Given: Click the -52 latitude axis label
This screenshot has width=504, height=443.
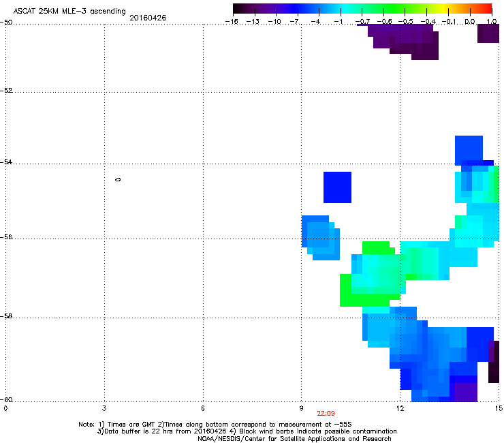Looking at the screenshot, I should [x=6, y=91].
